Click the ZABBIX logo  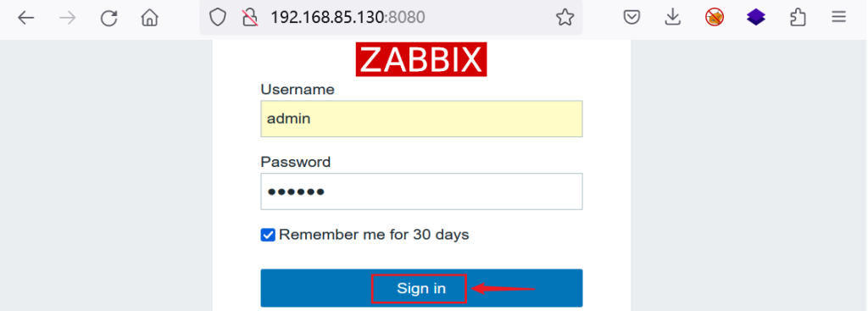click(421, 59)
